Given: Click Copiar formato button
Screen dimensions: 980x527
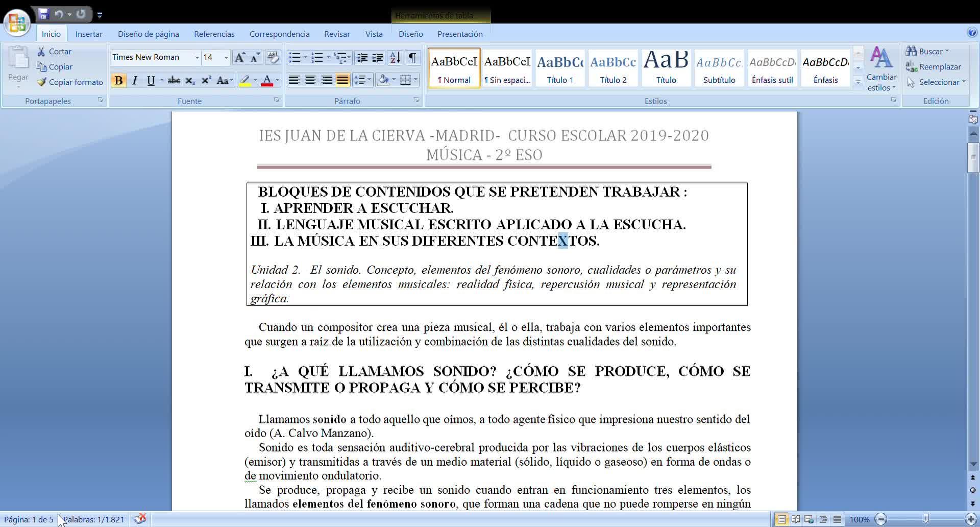Looking at the screenshot, I should point(70,82).
